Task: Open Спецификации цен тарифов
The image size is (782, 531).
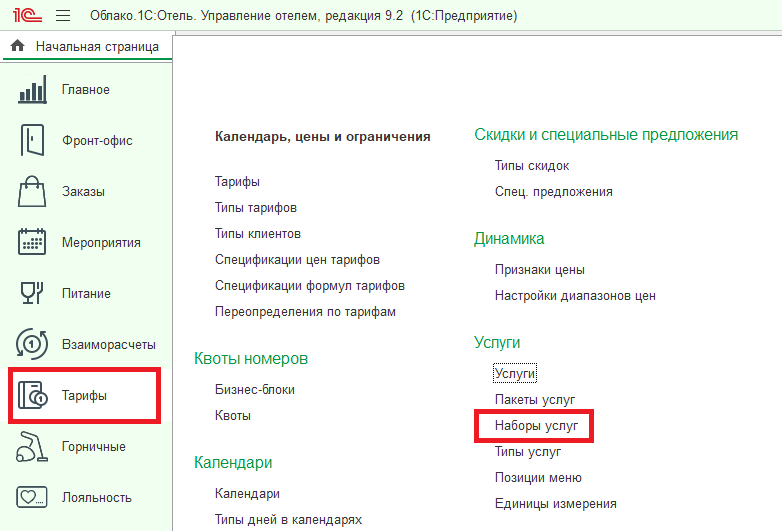Action: pyautogui.click(x=297, y=259)
